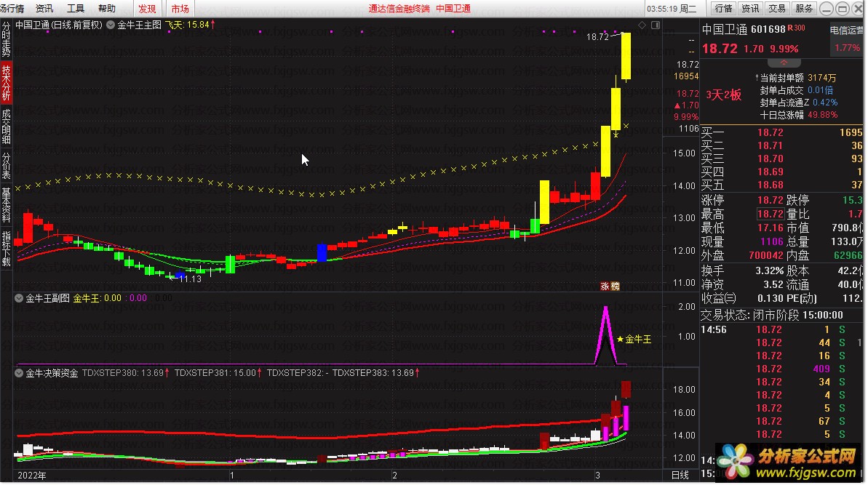This screenshot has height=485, width=868.
Task: Click the 资讯 button at top right
Action: [750, 8]
